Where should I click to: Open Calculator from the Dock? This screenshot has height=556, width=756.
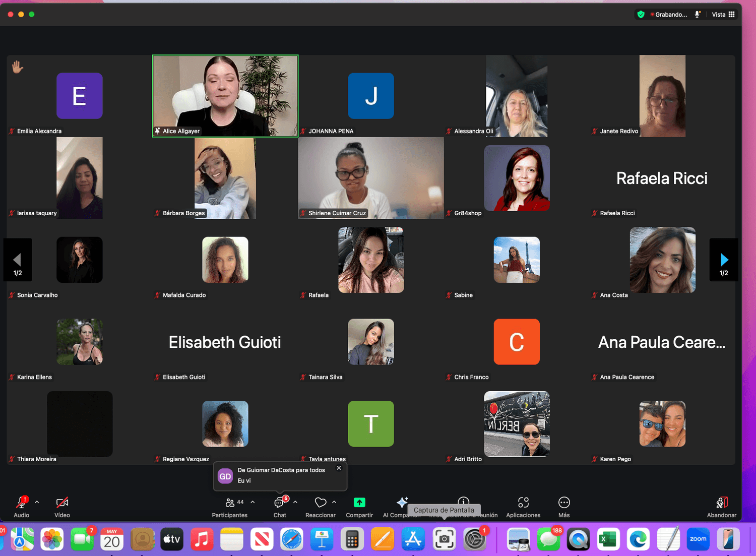(x=352, y=539)
